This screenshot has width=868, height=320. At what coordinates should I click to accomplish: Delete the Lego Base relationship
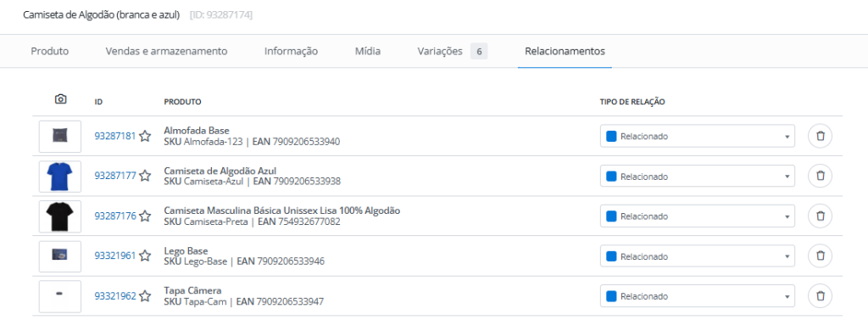coord(821,255)
